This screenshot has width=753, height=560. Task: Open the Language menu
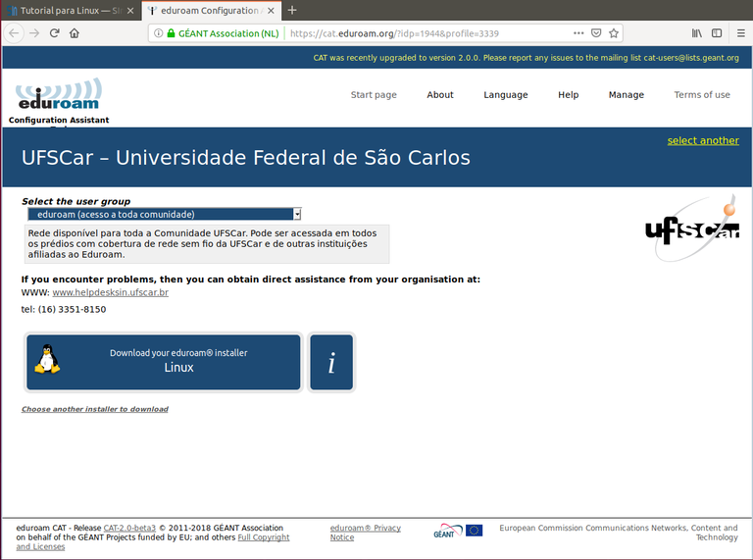506,94
